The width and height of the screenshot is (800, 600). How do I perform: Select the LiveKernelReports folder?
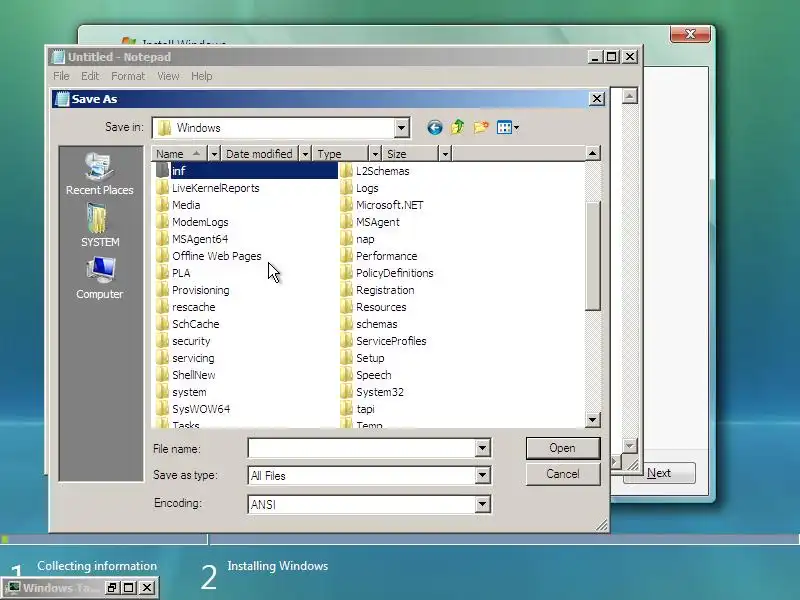coord(215,188)
